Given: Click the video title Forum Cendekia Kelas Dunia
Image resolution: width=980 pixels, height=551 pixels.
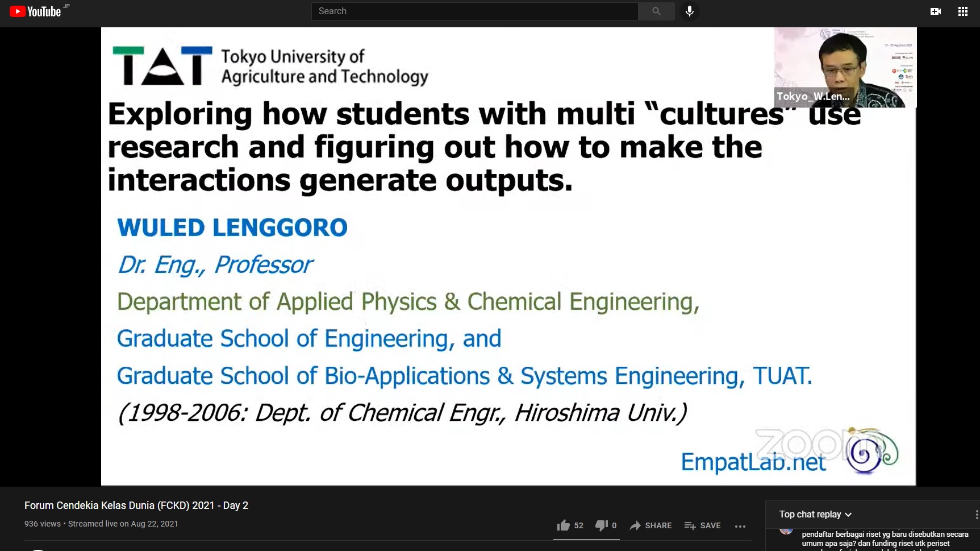Looking at the screenshot, I should [x=136, y=506].
